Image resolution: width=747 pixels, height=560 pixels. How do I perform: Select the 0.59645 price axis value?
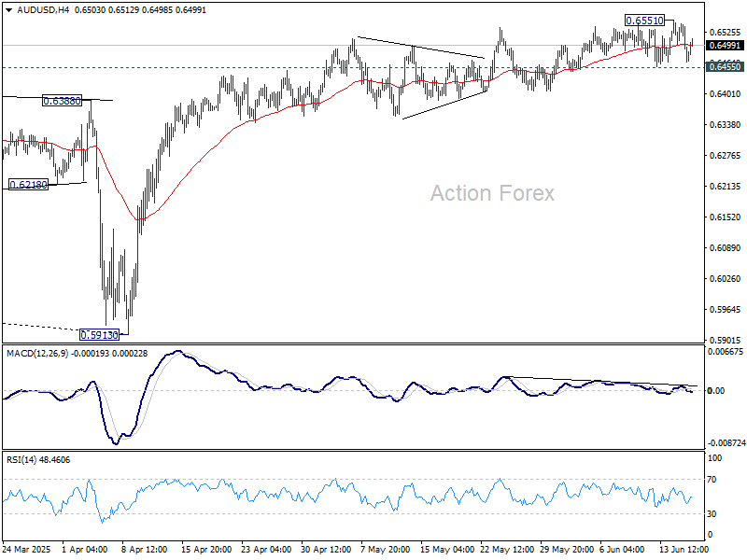(726, 310)
